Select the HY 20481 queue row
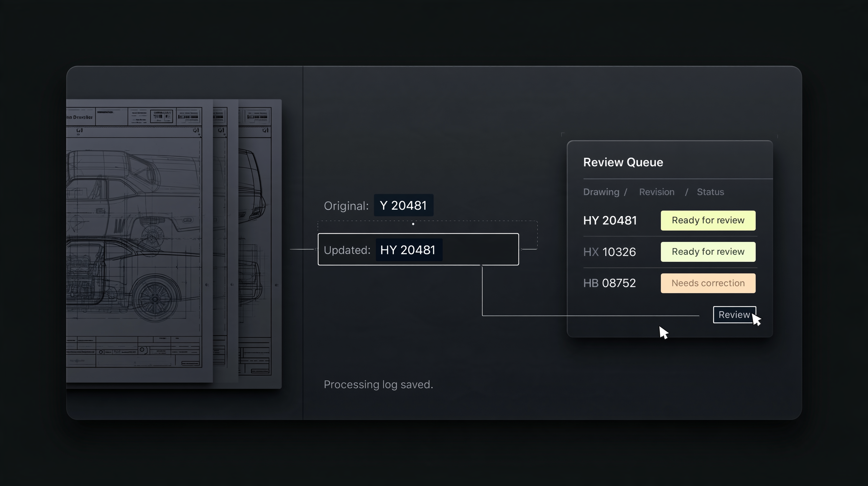This screenshot has height=486, width=868. point(670,220)
